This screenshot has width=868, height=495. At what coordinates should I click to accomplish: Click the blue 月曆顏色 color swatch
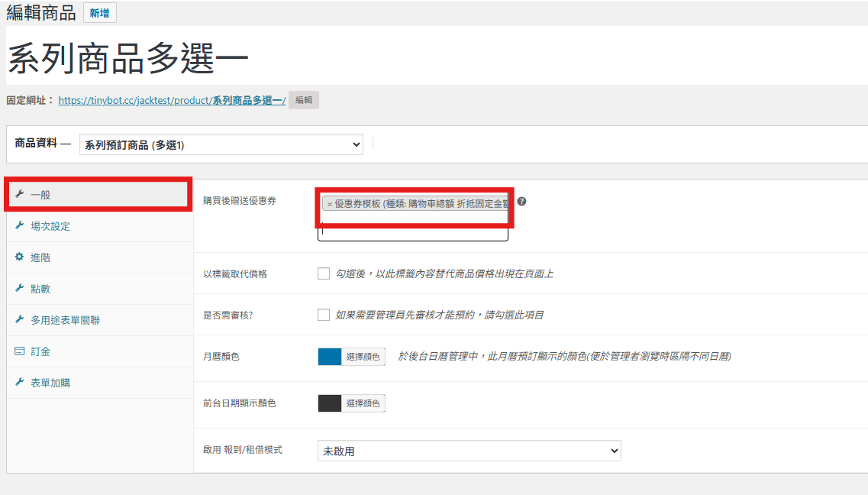point(330,357)
